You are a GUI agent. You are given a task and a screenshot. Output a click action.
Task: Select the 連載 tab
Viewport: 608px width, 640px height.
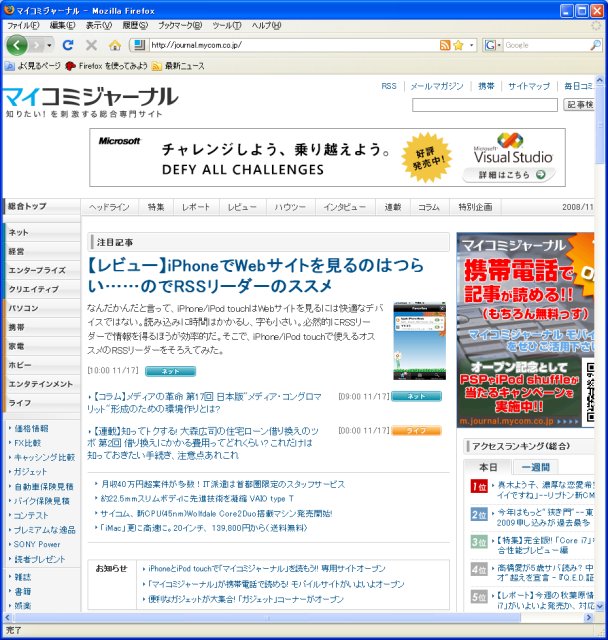[x=393, y=207]
